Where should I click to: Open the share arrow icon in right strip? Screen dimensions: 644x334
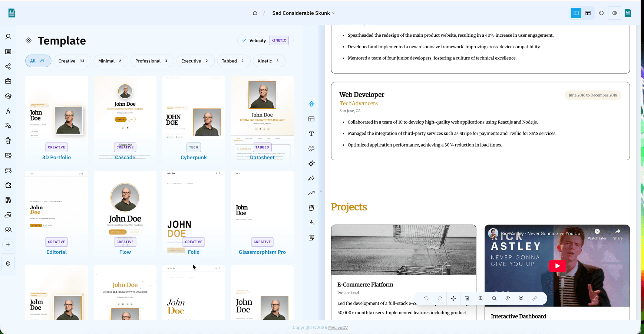coord(311,179)
